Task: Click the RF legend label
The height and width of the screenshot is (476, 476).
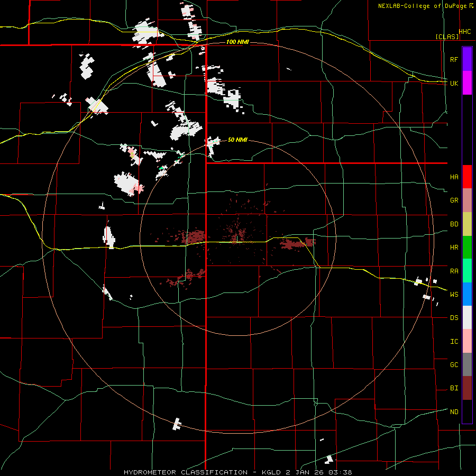Action: pos(454,59)
